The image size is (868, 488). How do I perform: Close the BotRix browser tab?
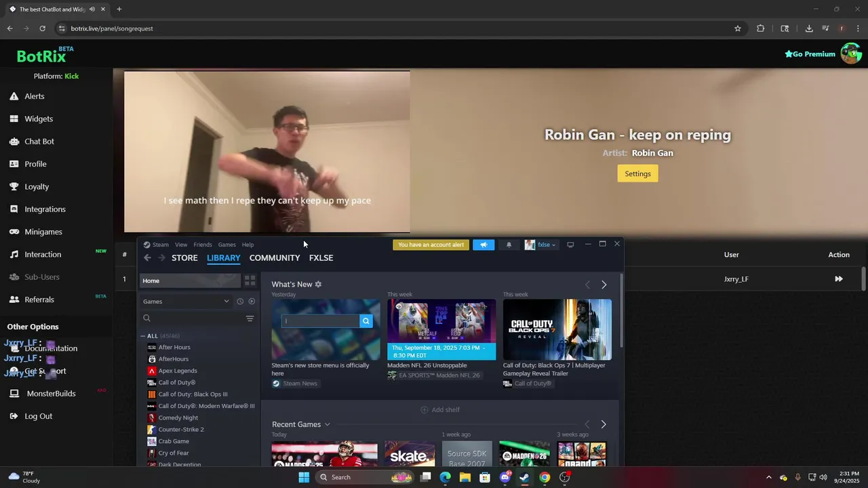[103, 9]
